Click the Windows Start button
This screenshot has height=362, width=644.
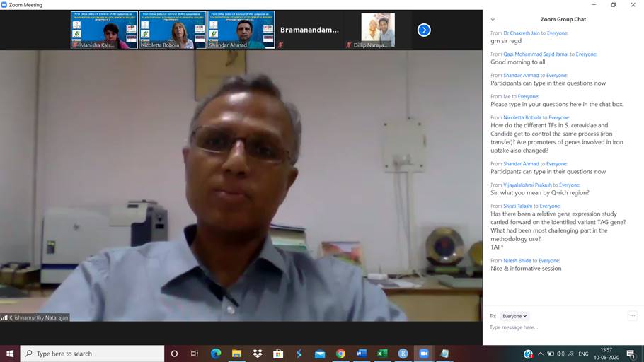click(x=10, y=354)
